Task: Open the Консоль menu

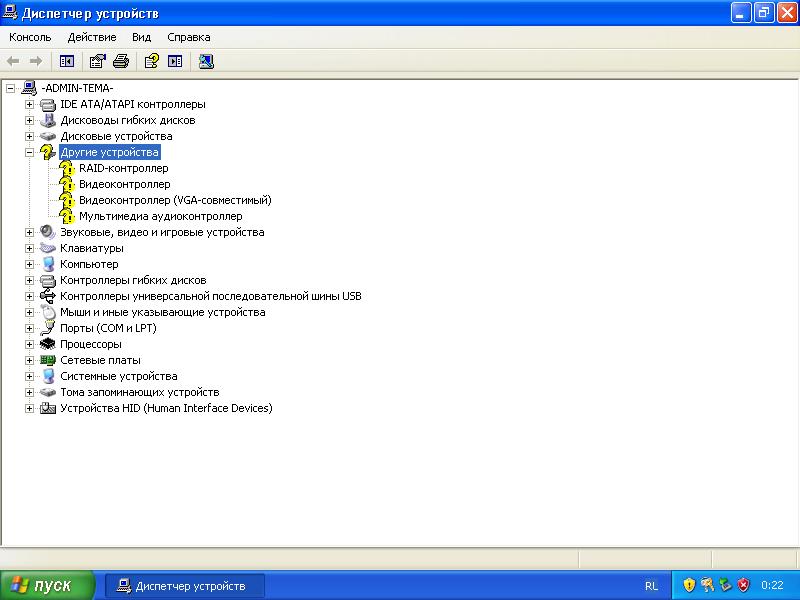Action: pyautogui.click(x=30, y=37)
